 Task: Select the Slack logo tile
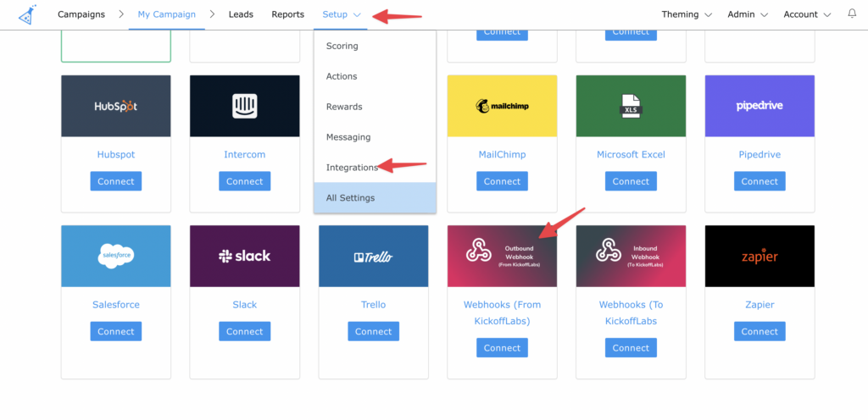click(245, 256)
